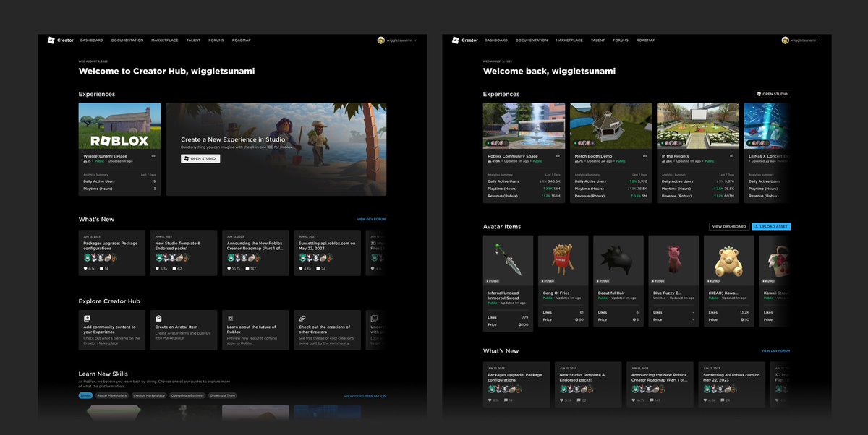Select Studio filter chip under Learn New Skills

click(85, 395)
